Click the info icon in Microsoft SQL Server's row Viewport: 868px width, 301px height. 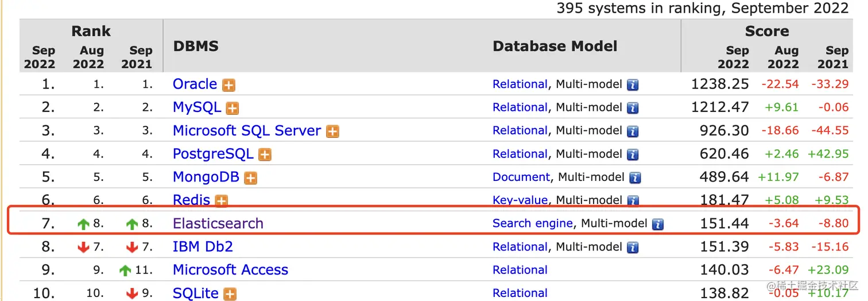tap(633, 132)
